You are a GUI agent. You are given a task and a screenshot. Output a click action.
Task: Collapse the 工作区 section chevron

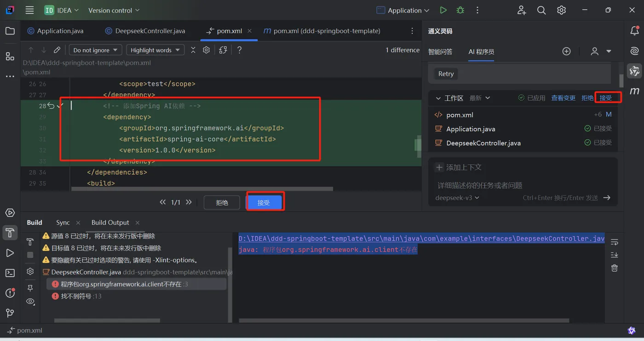pos(438,98)
